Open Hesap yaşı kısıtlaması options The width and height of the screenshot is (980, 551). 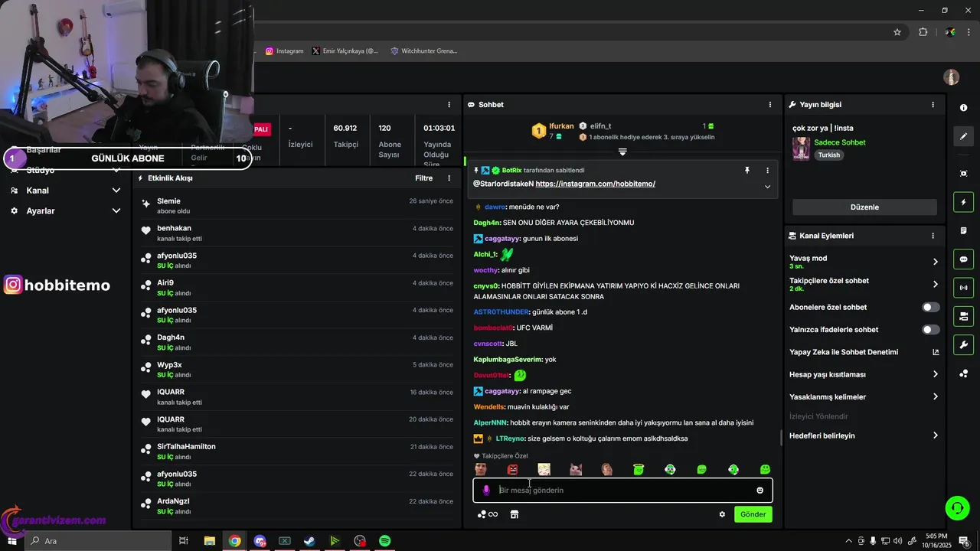(864, 374)
